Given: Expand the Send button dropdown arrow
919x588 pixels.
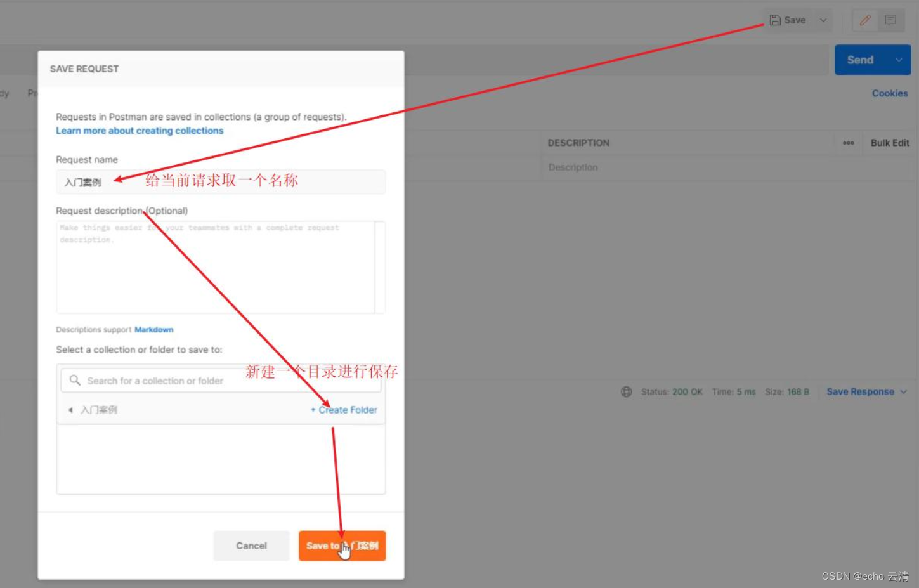Looking at the screenshot, I should [x=899, y=60].
